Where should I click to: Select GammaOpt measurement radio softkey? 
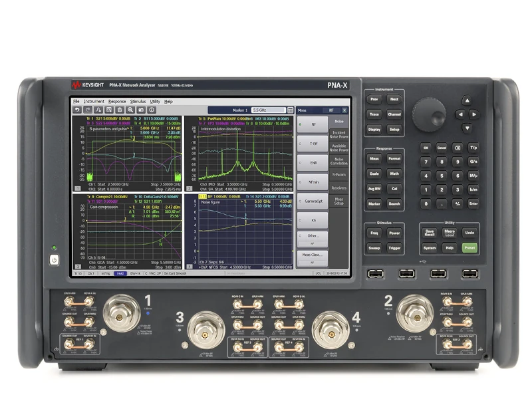pos(313,201)
